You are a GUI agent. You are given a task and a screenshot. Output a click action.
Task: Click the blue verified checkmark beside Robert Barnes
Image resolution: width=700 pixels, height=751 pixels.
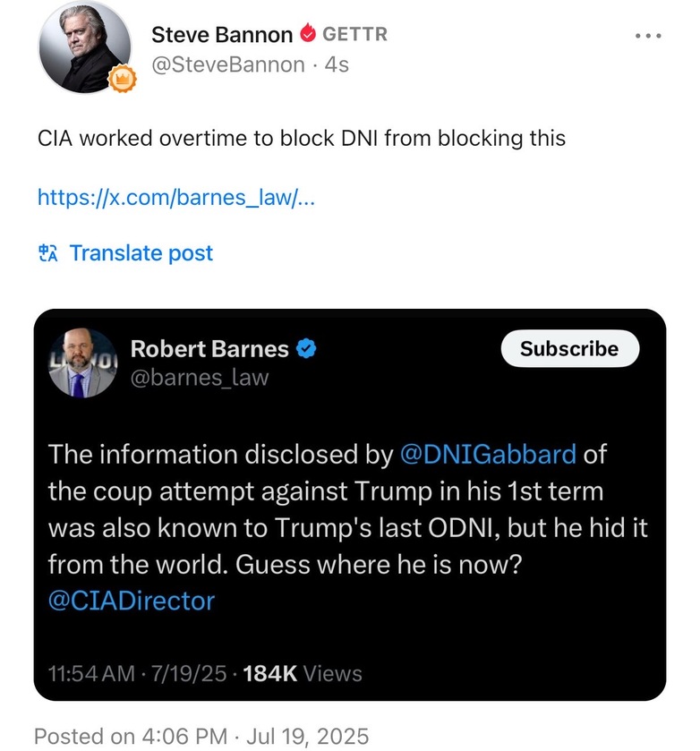tap(306, 349)
